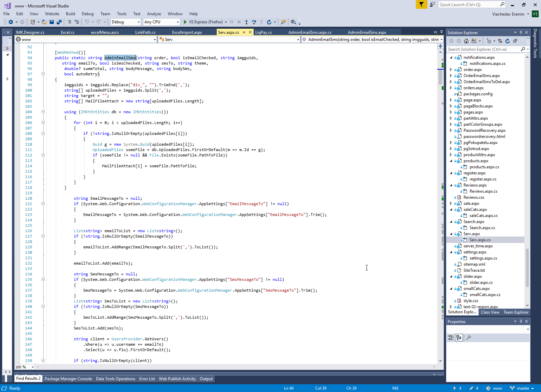Open the IIS Express browser dropdown arrow

click(x=226, y=22)
